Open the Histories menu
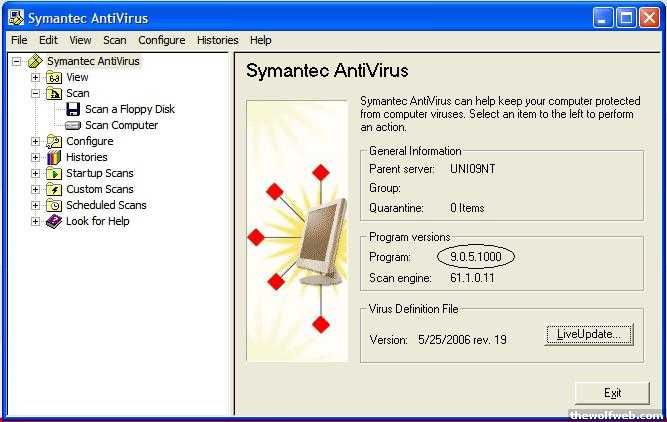The height and width of the screenshot is (422, 667). (217, 40)
